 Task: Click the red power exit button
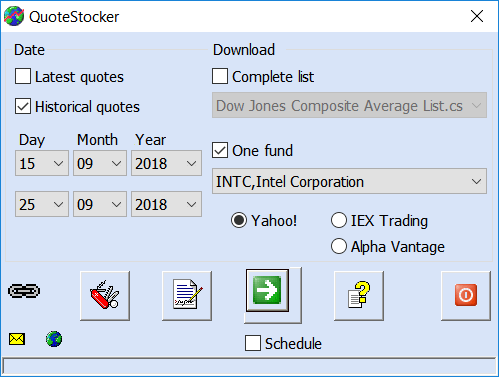[466, 296]
